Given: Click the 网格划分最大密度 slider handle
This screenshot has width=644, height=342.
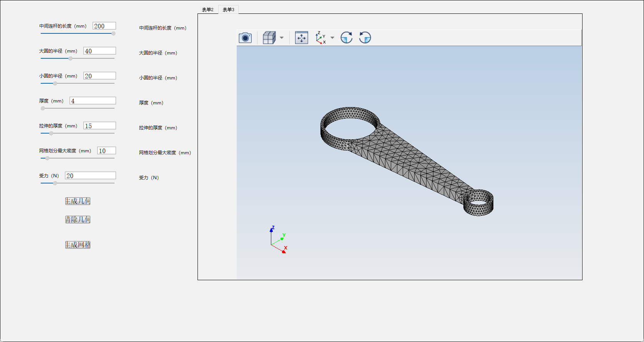Looking at the screenshot, I should tap(47, 158).
